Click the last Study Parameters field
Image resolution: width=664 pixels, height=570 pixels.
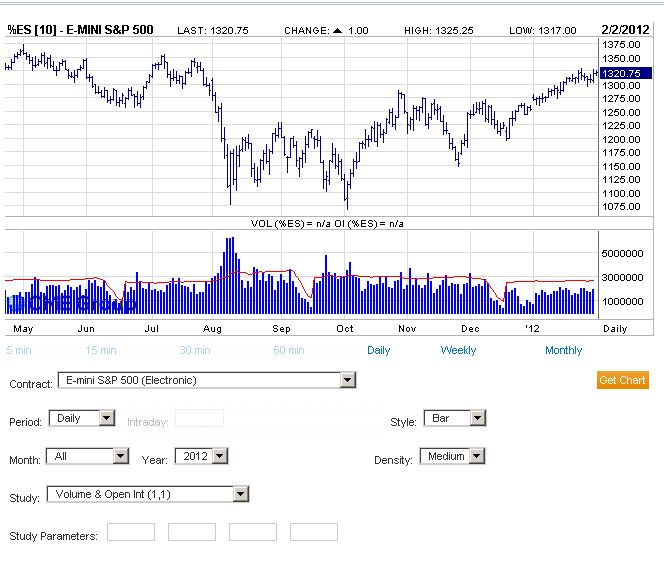pyautogui.click(x=314, y=532)
